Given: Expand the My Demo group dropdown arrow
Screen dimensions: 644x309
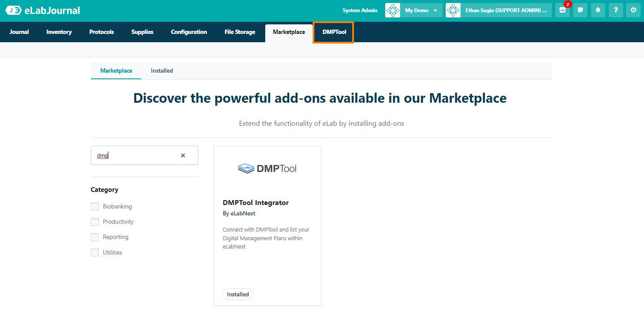Looking at the screenshot, I should click(435, 10).
